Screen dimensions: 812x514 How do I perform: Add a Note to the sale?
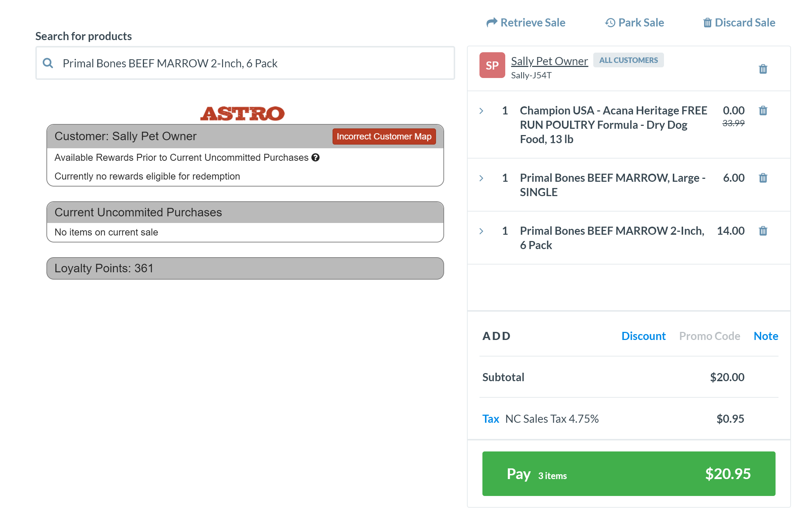[766, 336]
